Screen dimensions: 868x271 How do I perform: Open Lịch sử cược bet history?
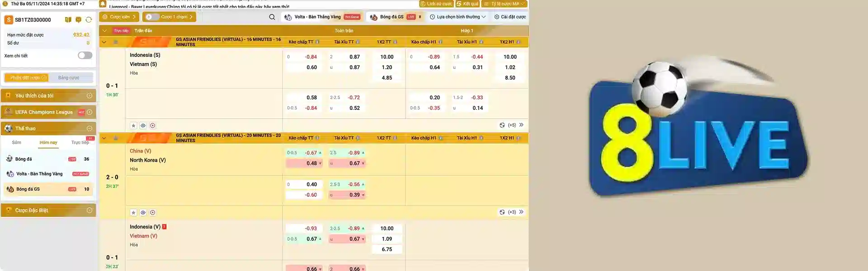tap(436, 4)
